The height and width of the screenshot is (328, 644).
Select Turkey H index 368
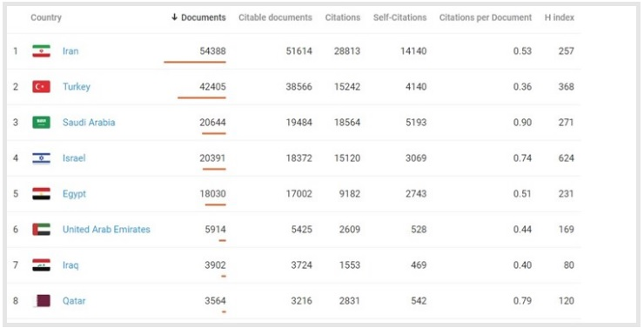coord(566,87)
